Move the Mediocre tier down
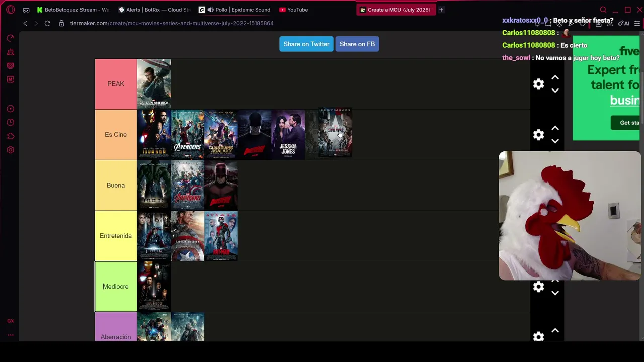The width and height of the screenshot is (644, 362). pyautogui.click(x=555, y=293)
